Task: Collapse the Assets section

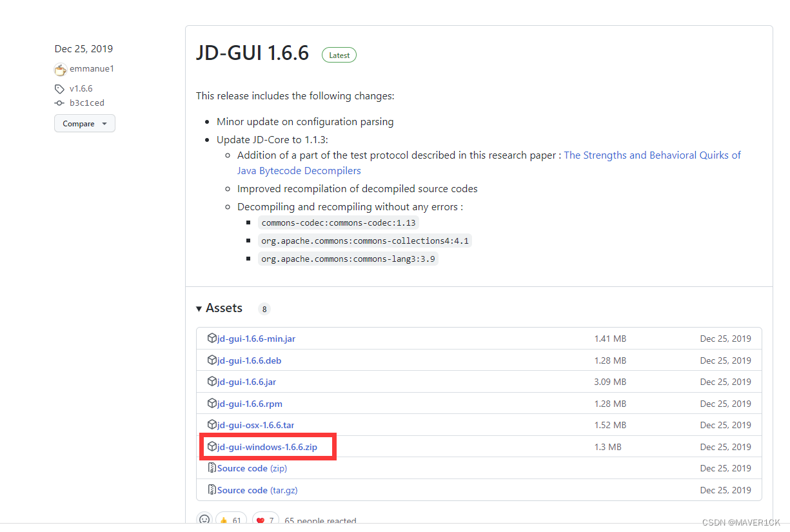Action: point(219,308)
